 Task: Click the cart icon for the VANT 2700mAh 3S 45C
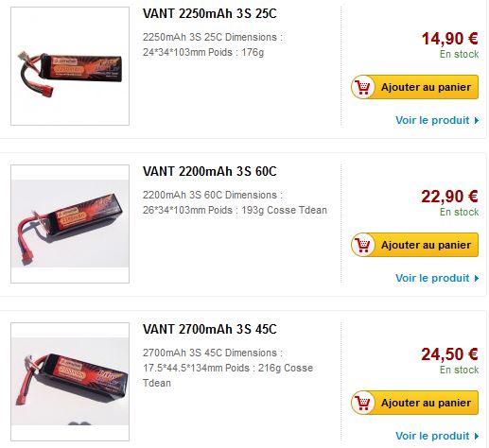pos(363,403)
